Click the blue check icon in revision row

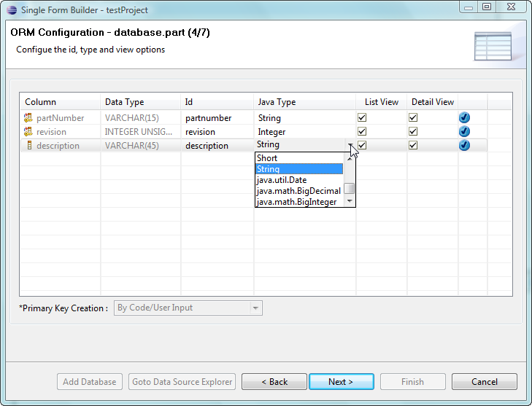coord(464,132)
